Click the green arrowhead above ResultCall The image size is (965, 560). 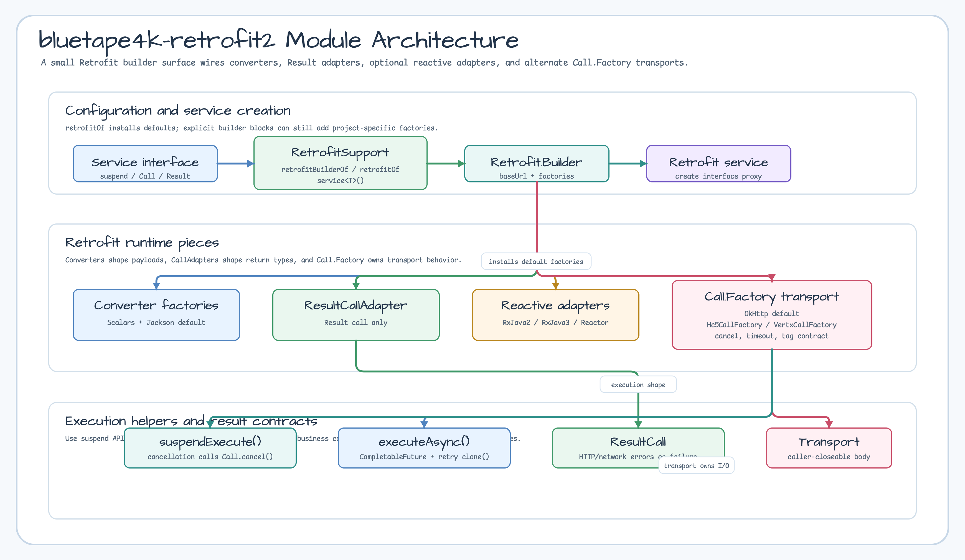point(638,424)
